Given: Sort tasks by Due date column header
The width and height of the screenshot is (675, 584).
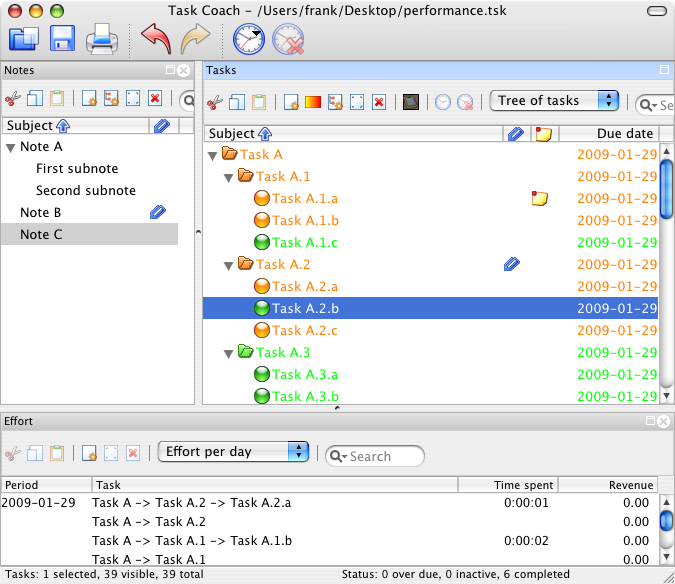Looking at the screenshot, I should [609, 133].
